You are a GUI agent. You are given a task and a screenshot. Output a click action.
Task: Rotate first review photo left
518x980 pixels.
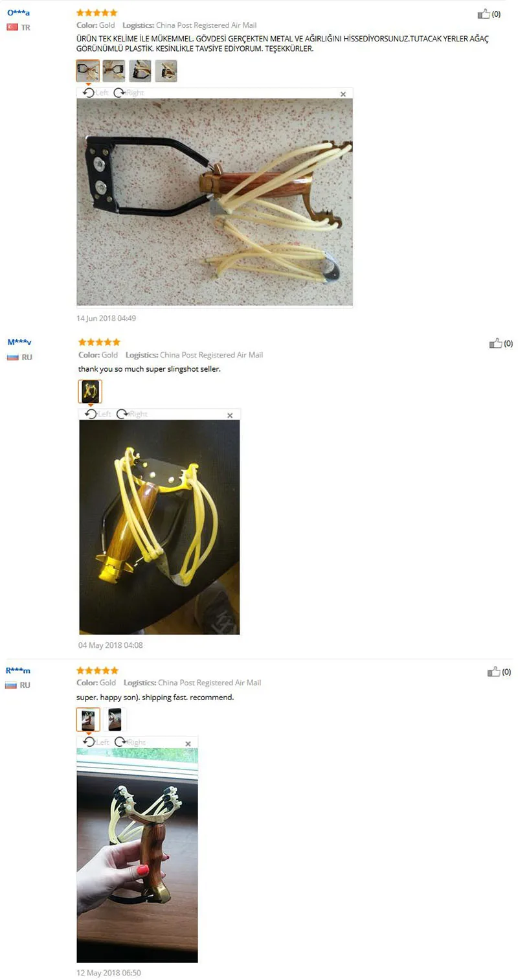pos(96,93)
